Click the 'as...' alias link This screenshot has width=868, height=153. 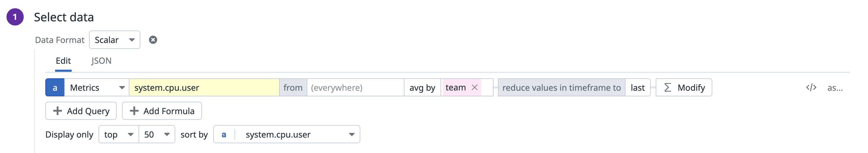[x=835, y=88]
